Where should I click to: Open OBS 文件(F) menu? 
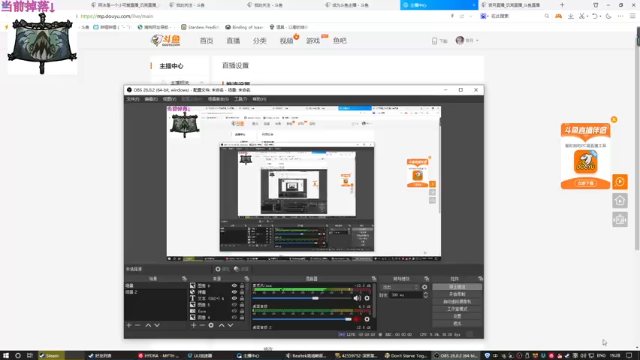point(133,99)
